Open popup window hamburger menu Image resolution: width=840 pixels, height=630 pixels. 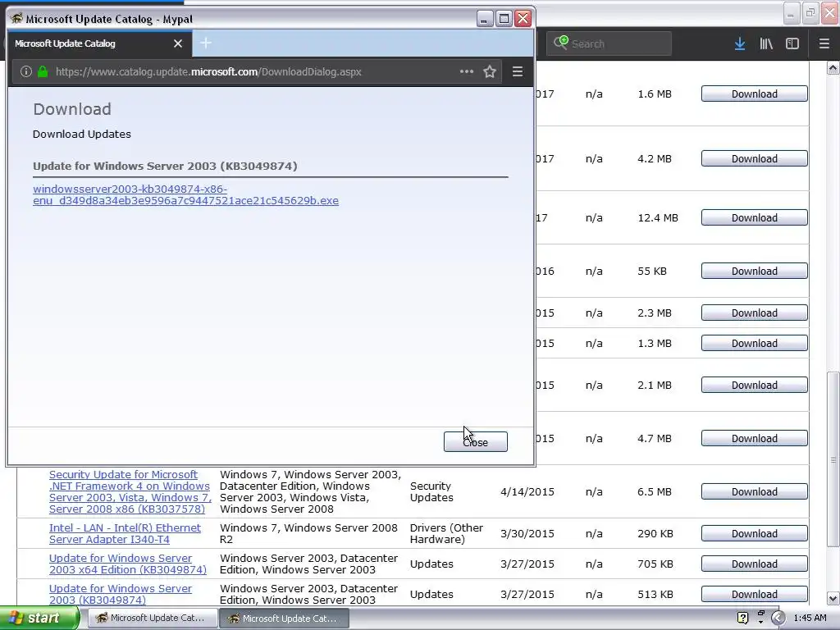pyautogui.click(x=518, y=71)
